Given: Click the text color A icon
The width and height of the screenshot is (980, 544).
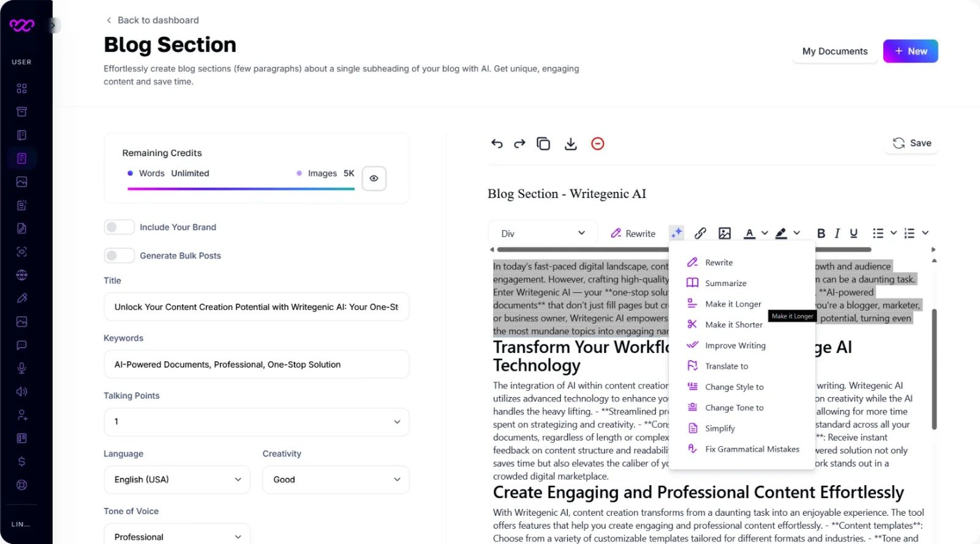Looking at the screenshot, I should (x=749, y=233).
